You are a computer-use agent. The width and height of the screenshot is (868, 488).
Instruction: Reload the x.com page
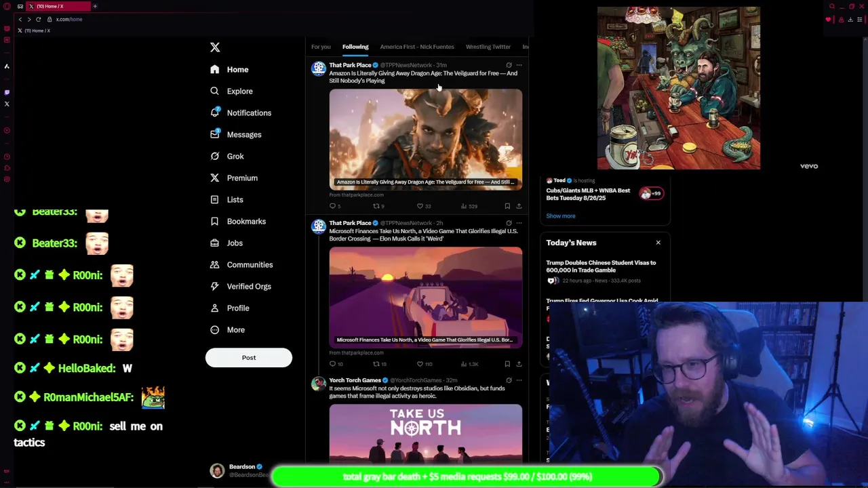point(39,19)
